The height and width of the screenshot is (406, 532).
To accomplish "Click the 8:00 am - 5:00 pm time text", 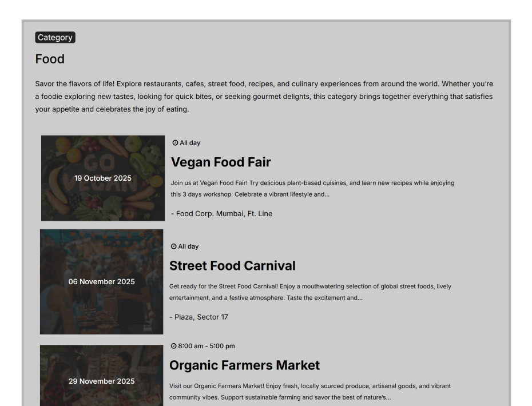I will [206, 346].
